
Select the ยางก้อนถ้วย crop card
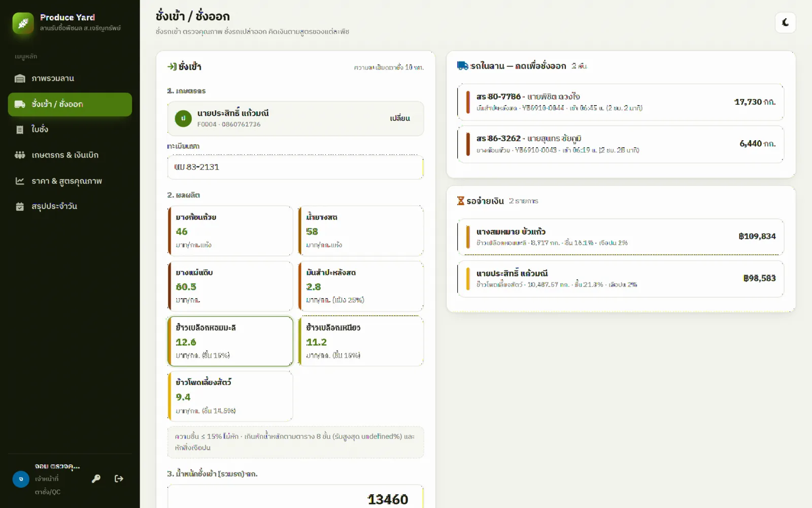(x=230, y=231)
